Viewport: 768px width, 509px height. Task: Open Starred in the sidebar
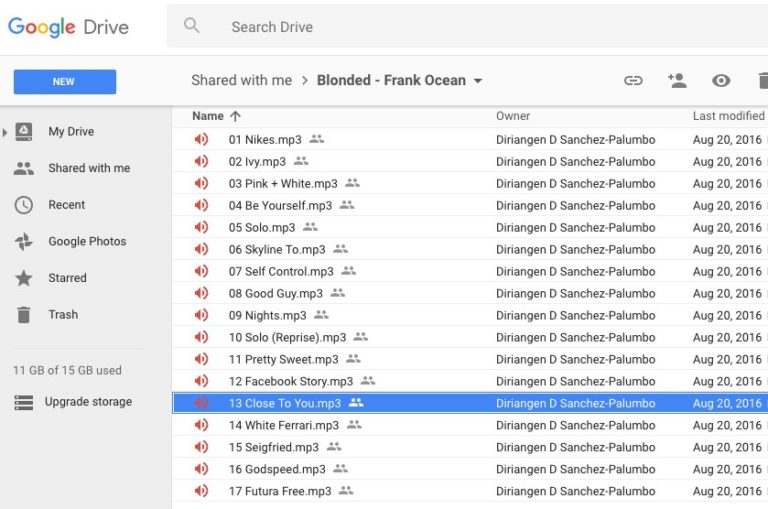pyautogui.click(x=68, y=278)
